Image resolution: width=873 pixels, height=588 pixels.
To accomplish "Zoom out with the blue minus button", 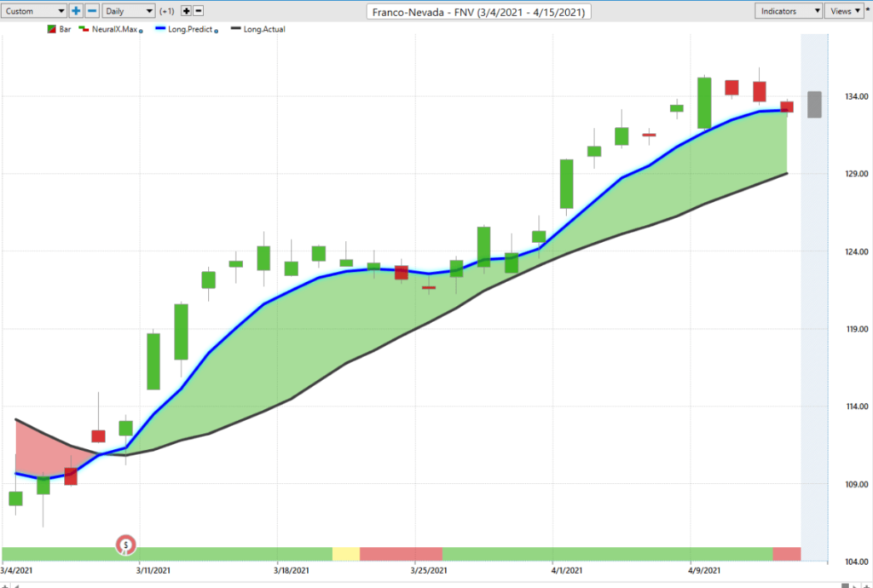I will (x=93, y=10).
